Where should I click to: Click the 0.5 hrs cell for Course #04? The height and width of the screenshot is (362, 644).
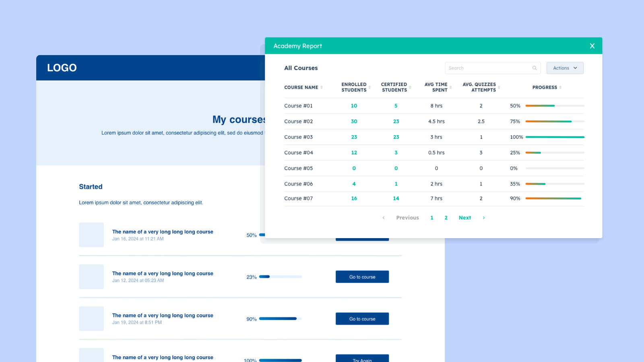coord(436,153)
